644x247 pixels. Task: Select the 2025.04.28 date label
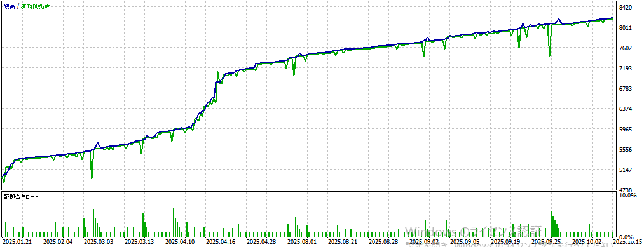tap(262, 242)
